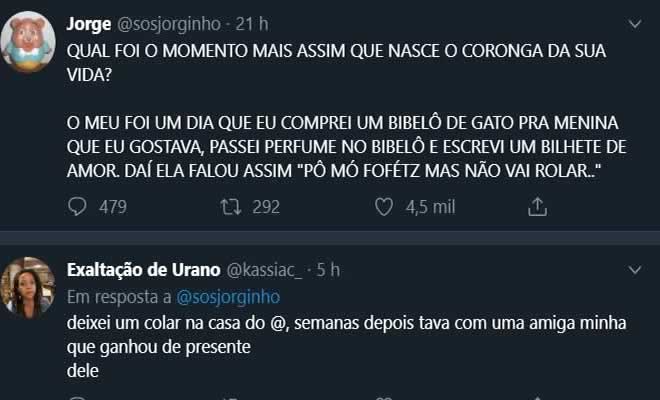Retweet Jorge's tweet using the retweet icon
The image size is (660, 400).
pos(229,207)
